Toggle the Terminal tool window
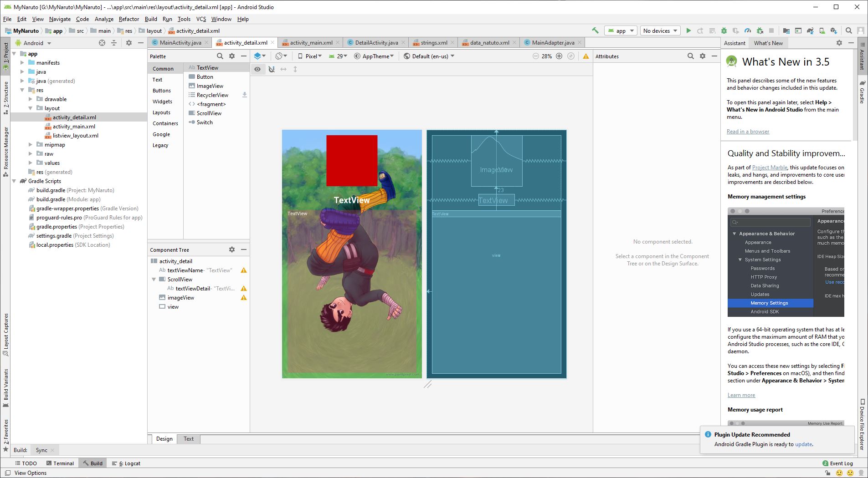Screen dimensions: 868x478 click(x=60, y=463)
